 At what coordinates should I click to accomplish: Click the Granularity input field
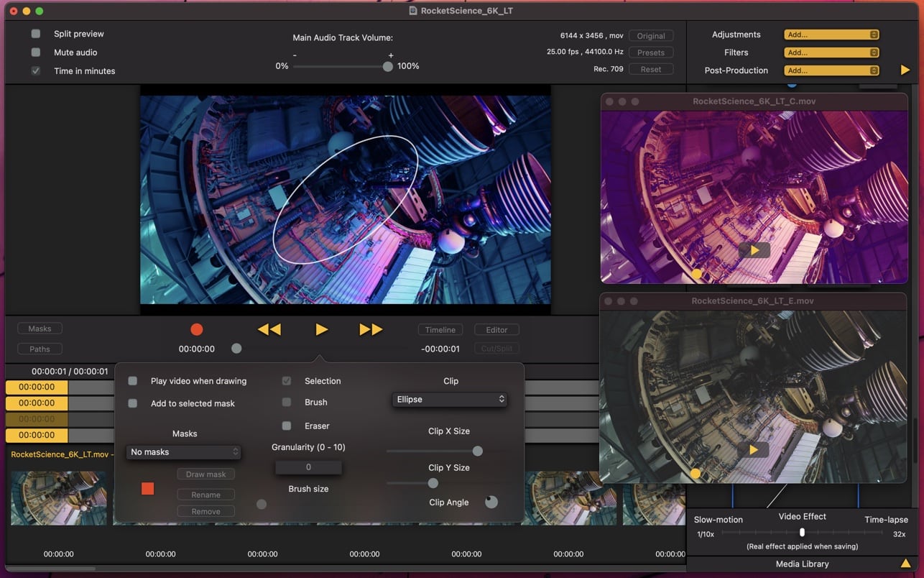pos(308,467)
